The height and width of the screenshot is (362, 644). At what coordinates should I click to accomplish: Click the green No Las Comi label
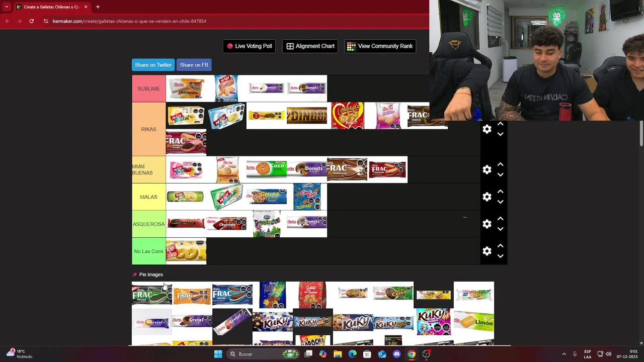(x=149, y=251)
